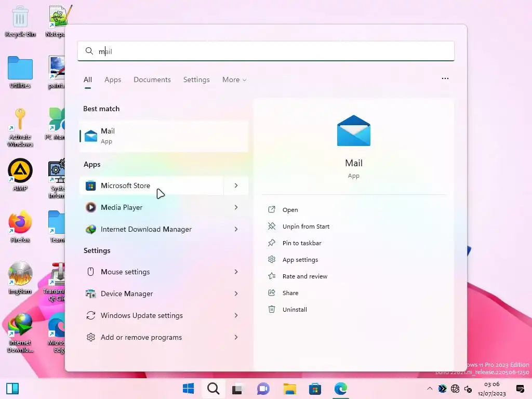Screen dimensions: 532x399
Task: Select the Utilities folder on desktop
Action: [20, 72]
